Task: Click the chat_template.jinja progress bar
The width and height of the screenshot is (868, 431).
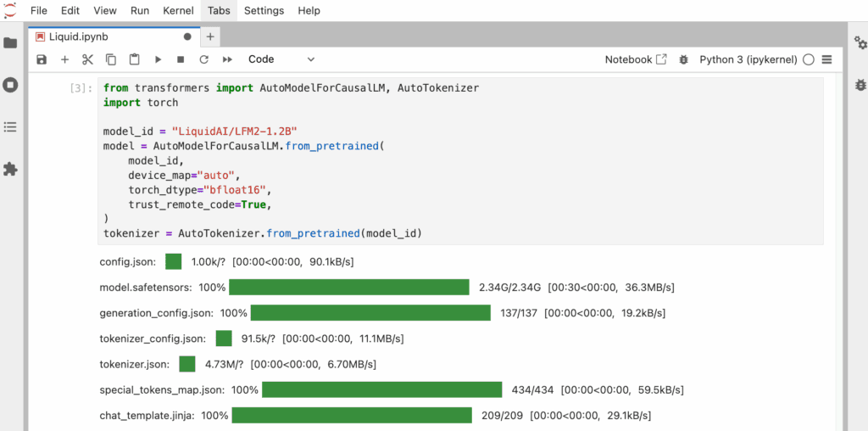Action: tap(352, 415)
